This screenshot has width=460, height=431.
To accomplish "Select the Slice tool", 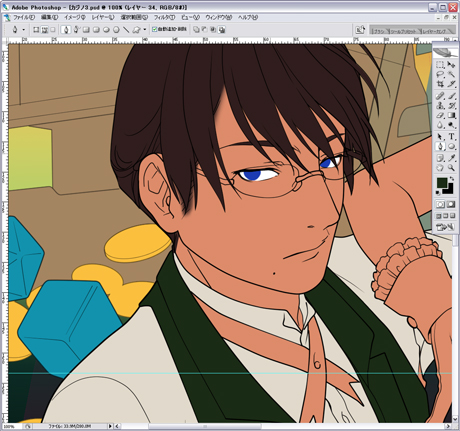I will click(x=451, y=84).
